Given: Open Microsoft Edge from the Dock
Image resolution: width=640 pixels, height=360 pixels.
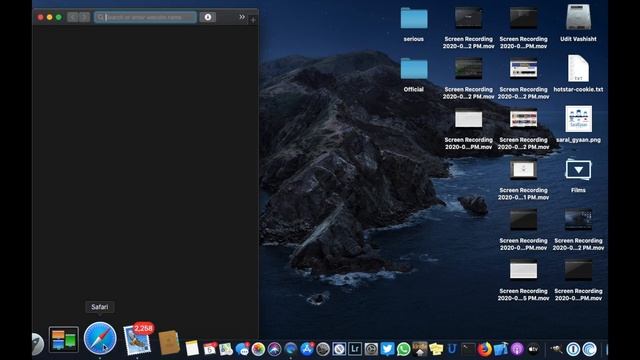Looking at the screenshot, I should [x=291, y=349].
